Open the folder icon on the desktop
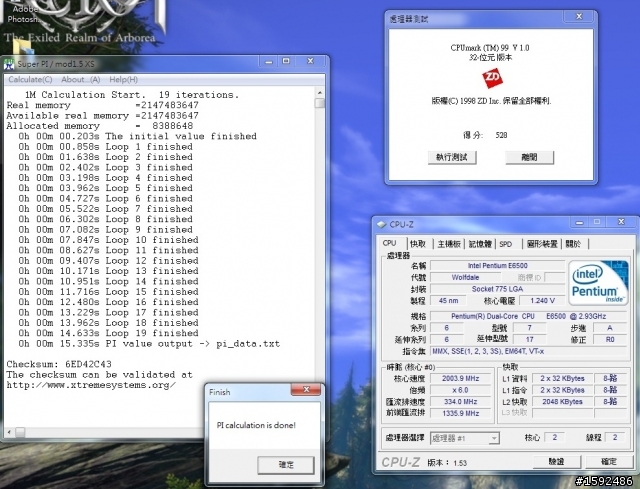The image size is (640, 489). [24, 46]
